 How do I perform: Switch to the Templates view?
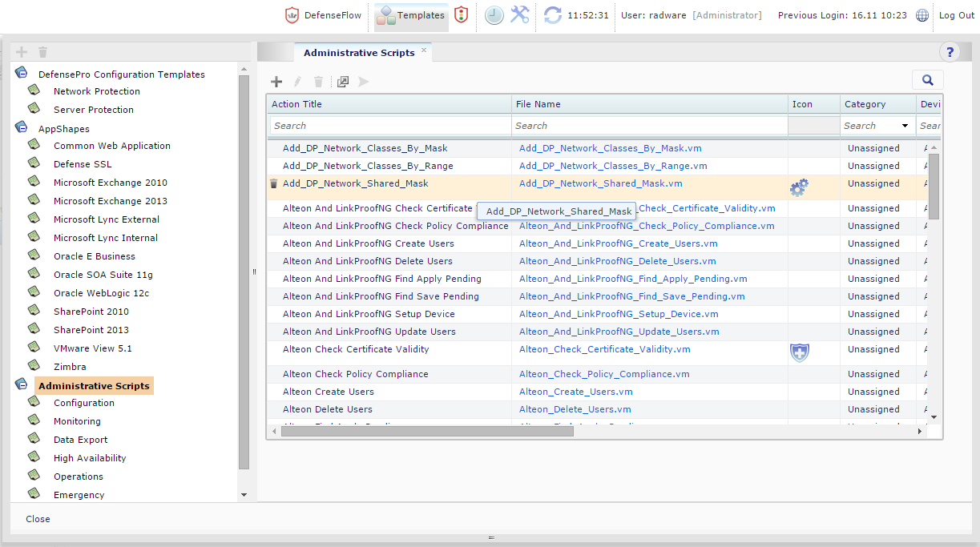(411, 14)
